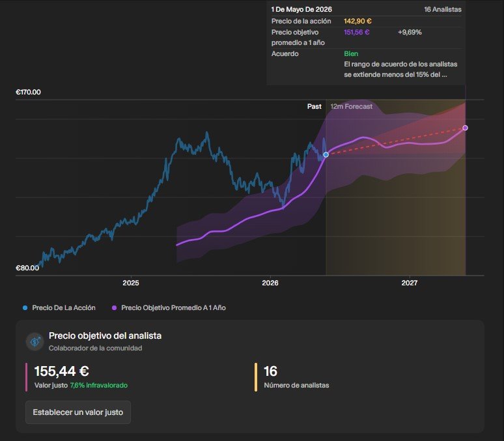Click the '€170.00' y-axis label
This screenshot has width=504, height=441.
pos(28,92)
